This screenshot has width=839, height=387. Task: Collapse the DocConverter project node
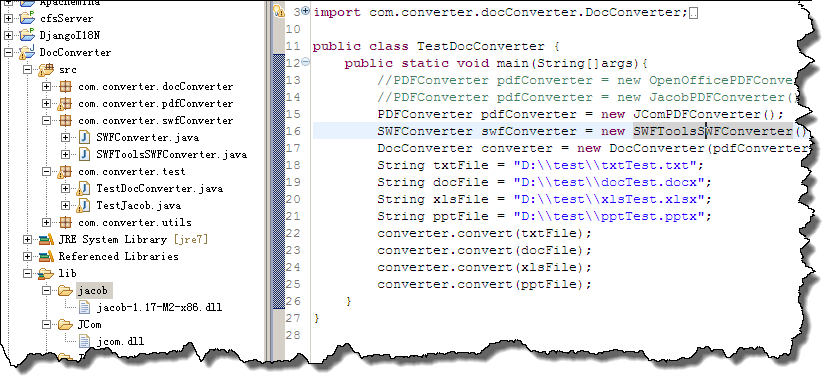[x=8, y=52]
